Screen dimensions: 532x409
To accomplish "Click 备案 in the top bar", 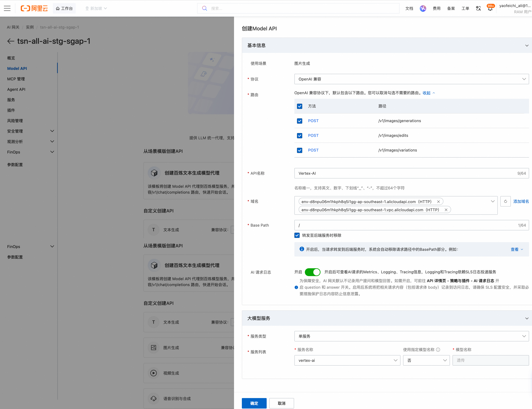I will 451,8.
